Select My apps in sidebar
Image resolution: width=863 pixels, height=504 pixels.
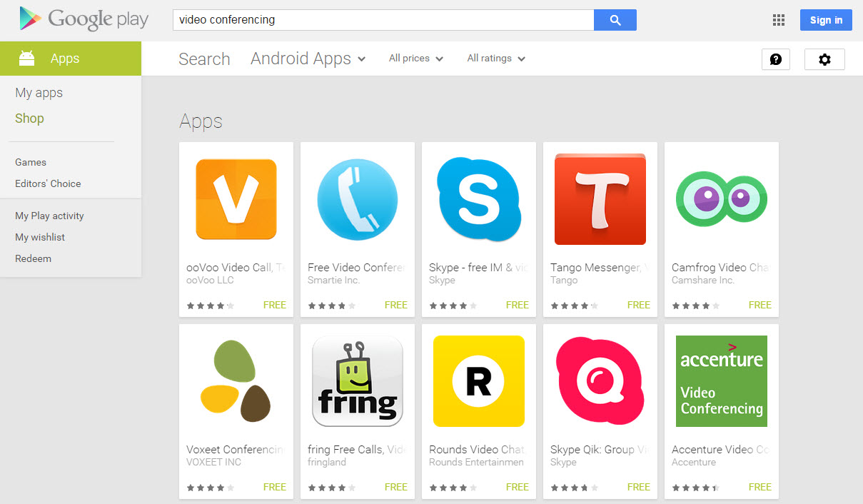pyautogui.click(x=39, y=93)
